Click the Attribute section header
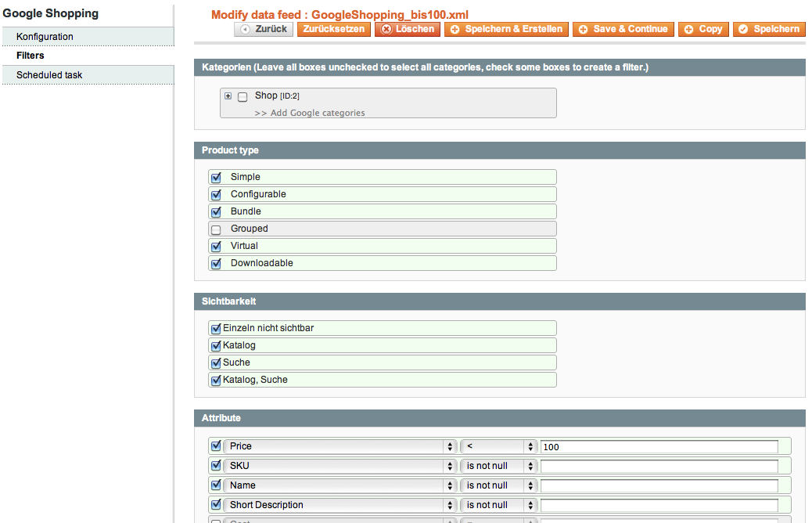Screen dimensions: 812x523 click(500, 418)
